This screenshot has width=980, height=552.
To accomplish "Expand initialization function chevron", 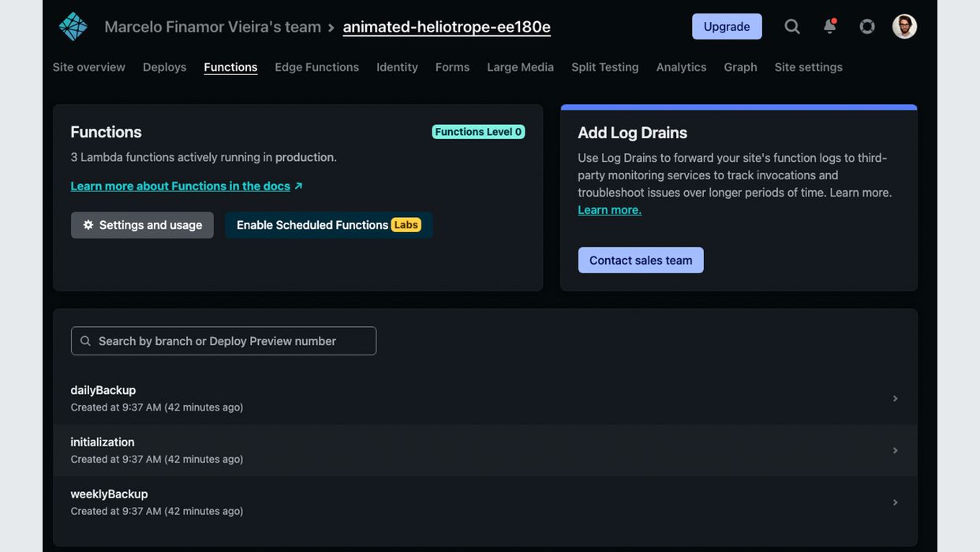I will (895, 451).
